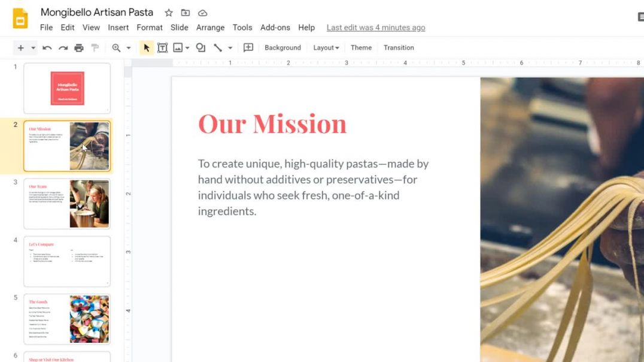Activate the select cursor tool
The width and height of the screenshot is (644, 362).
[x=146, y=48]
